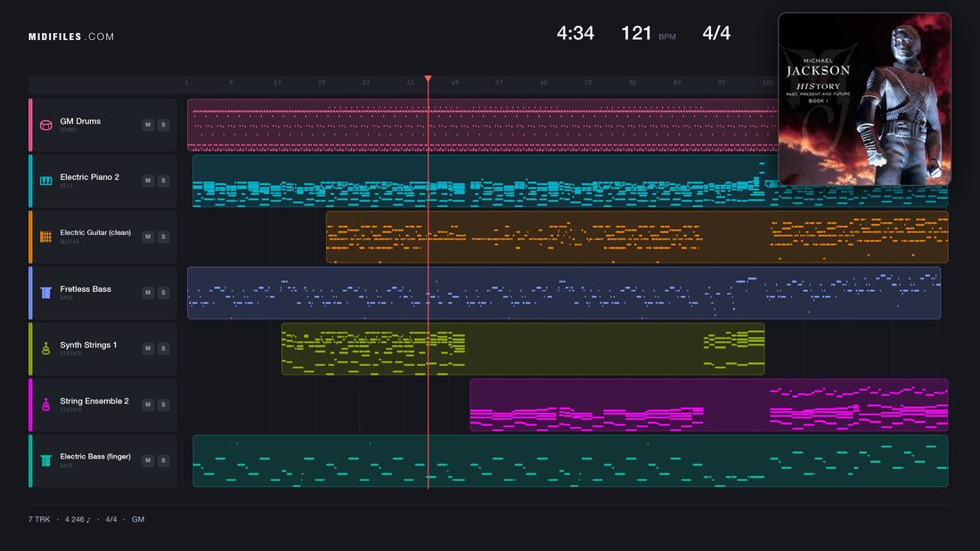Click the Electric Bass (finger) instrument icon
Viewport: 980px width, 551px height.
pos(45,460)
